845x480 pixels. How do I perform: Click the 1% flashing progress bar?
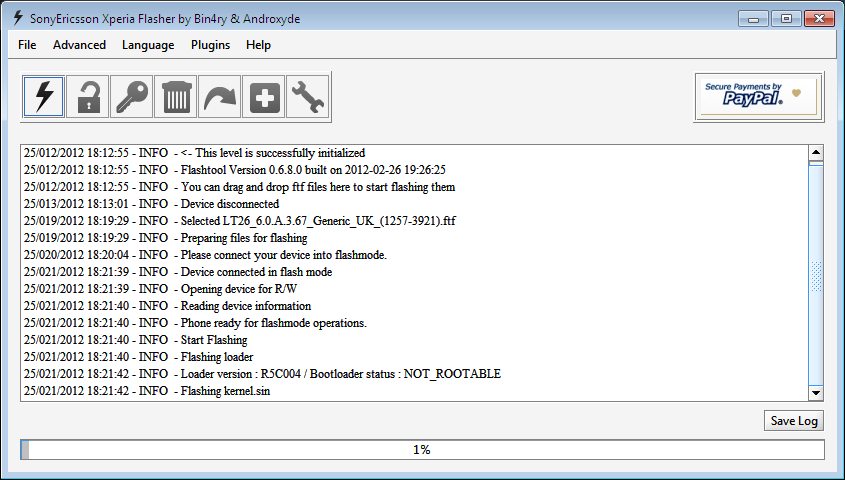coord(422,450)
